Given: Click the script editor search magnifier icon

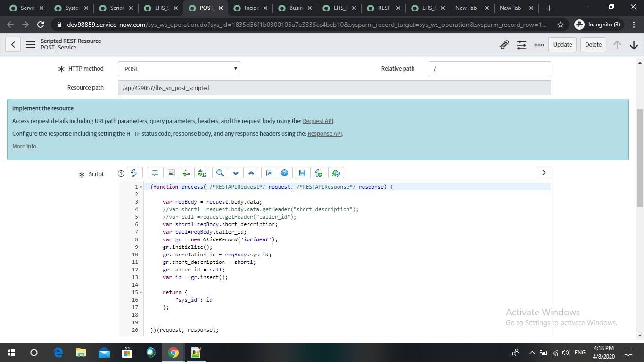Looking at the screenshot, I should [x=220, y=173].
